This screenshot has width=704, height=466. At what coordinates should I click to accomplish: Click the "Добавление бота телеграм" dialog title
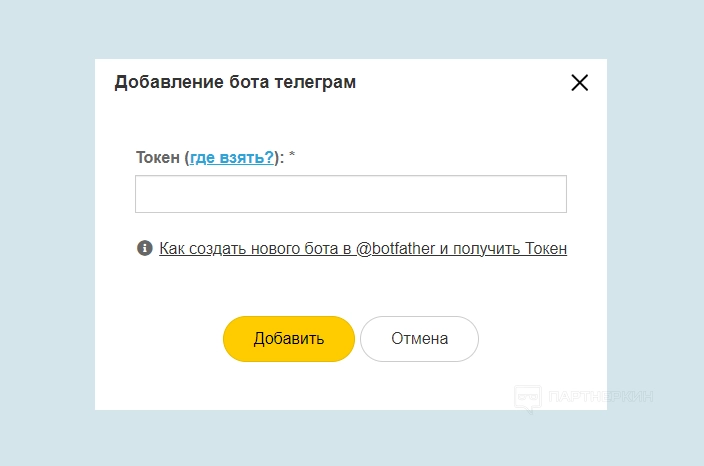(235, 82)
